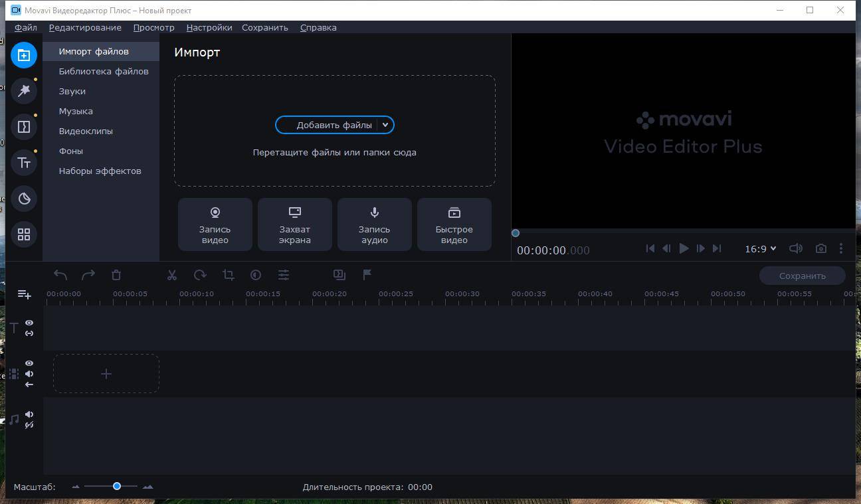Toggle audio track link icon
This screenshot has height=504, width=861.
(29, 425)
